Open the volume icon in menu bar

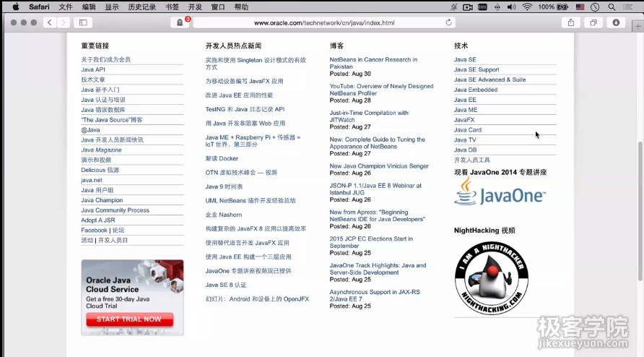click(511, 7)
